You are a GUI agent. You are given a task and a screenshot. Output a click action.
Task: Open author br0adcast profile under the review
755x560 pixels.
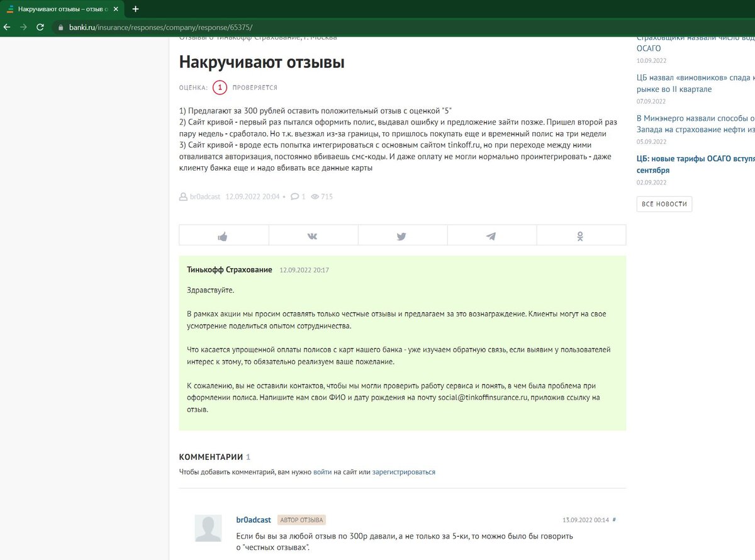tap(205, 197)
